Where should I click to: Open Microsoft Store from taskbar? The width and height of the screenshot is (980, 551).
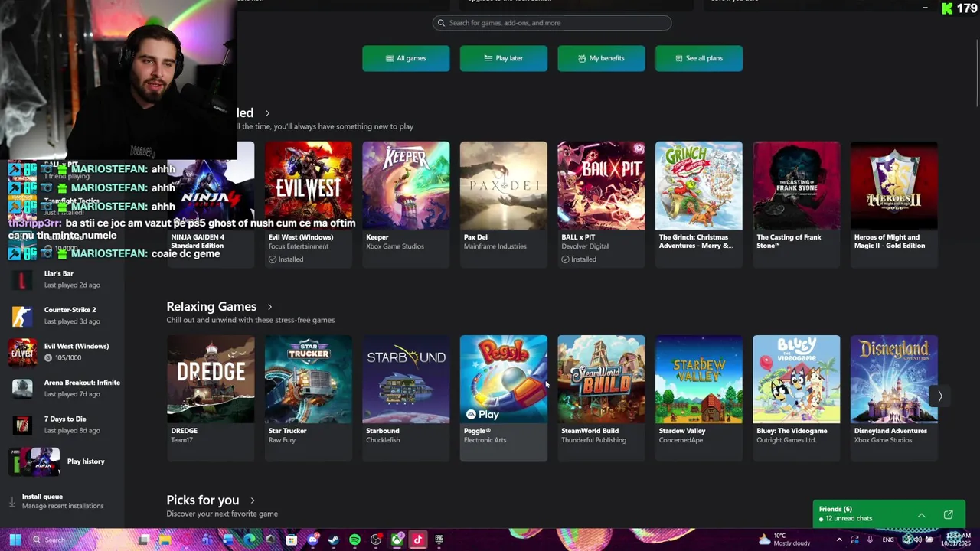291,540
